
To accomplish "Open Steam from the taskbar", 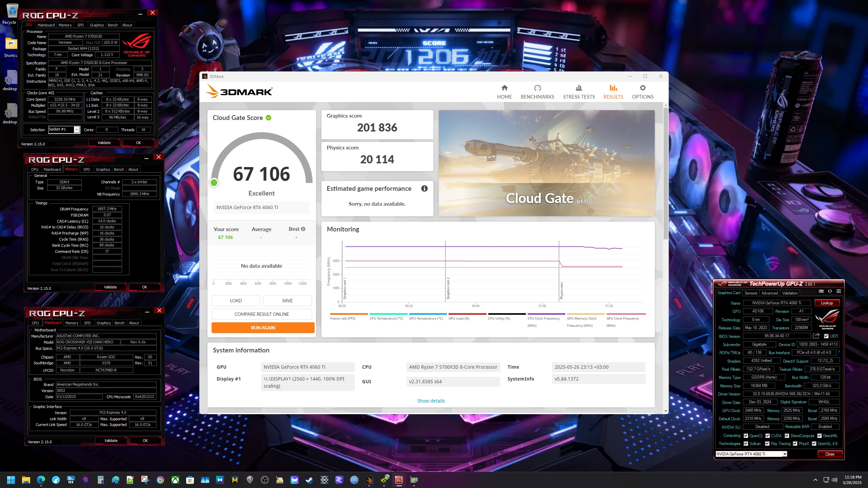I will pos(310,480).
